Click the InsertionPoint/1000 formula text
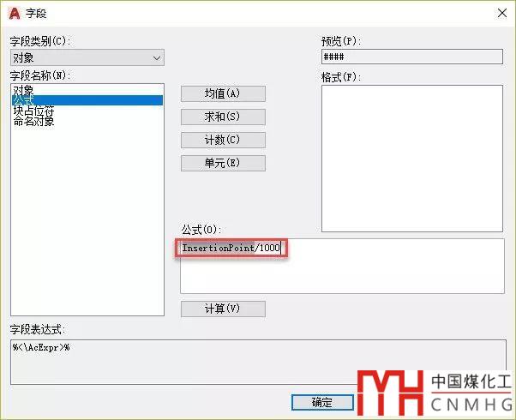This screenshot has width=516, height=420. pos(231,248)
